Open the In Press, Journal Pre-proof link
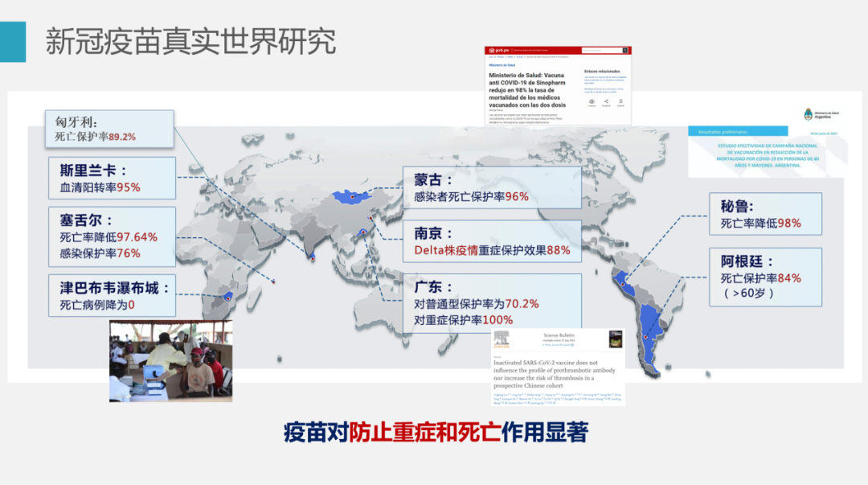This screenshot has height=485, width=868. pos(556,344)
